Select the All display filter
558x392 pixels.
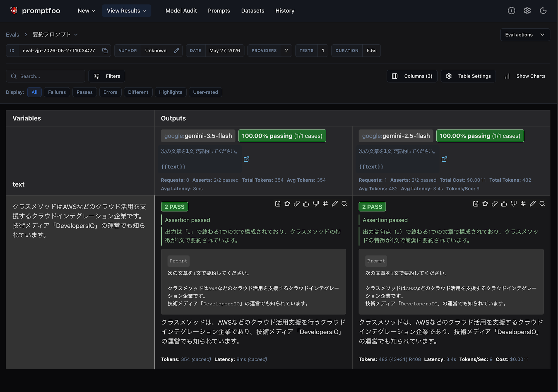click(x=34, y=92)
